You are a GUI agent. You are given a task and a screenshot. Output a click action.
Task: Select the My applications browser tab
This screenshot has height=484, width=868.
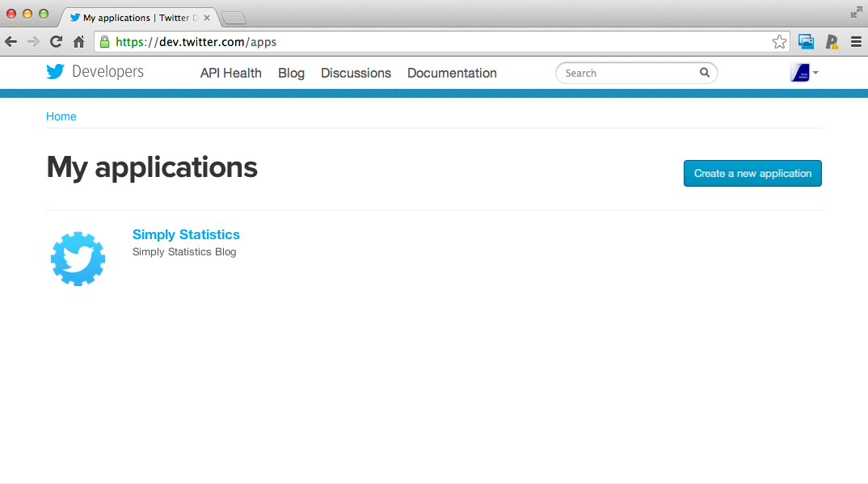click(x=138, y=18)
